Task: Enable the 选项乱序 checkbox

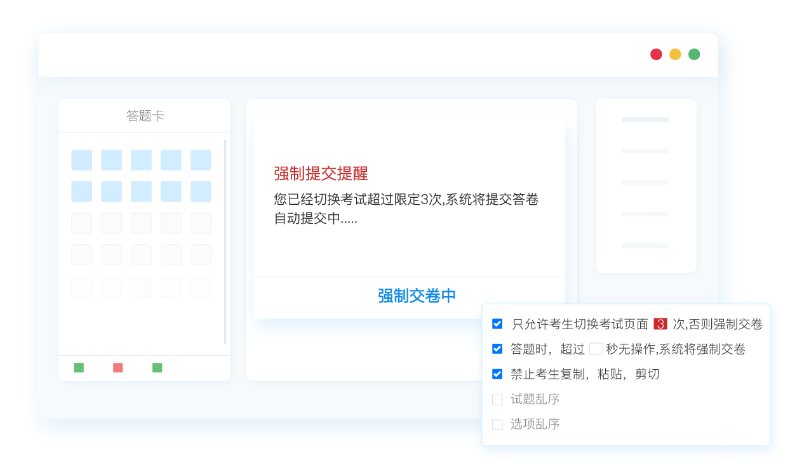Action: click(x=497, y=424)
